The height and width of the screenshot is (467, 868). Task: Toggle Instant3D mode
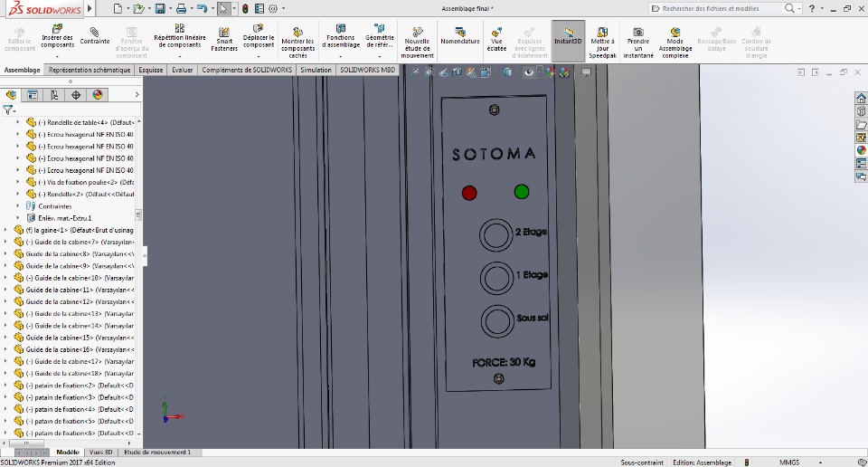click(x=568, y=41)
